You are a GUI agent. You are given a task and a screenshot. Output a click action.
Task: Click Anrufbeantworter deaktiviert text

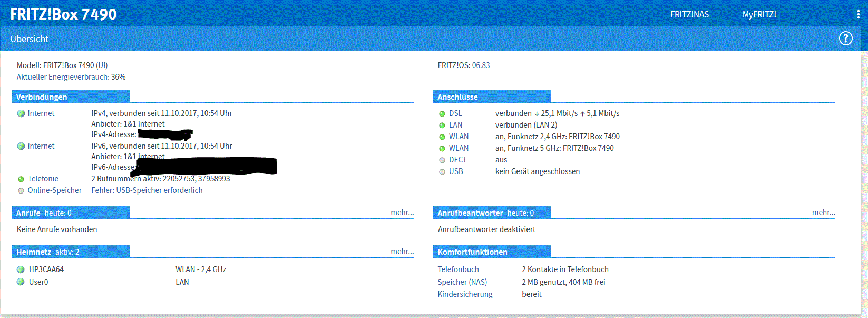486,229
